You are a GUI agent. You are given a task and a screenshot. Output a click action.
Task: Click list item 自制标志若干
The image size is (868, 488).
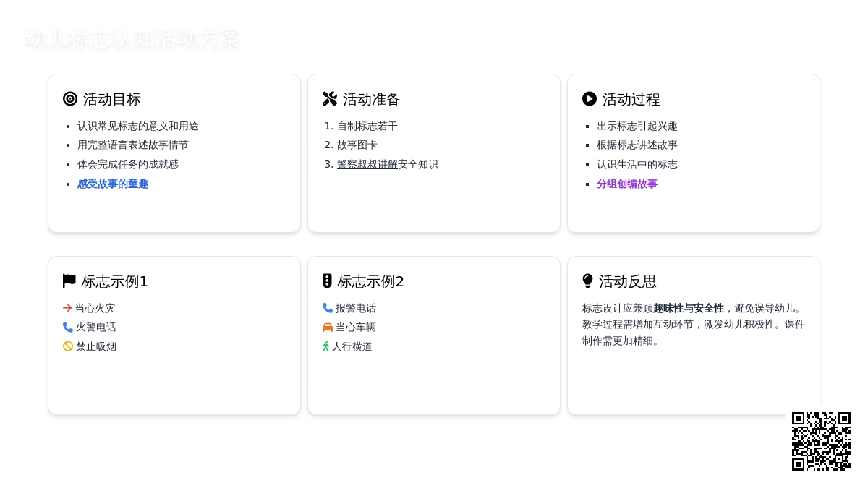[367, 126]
